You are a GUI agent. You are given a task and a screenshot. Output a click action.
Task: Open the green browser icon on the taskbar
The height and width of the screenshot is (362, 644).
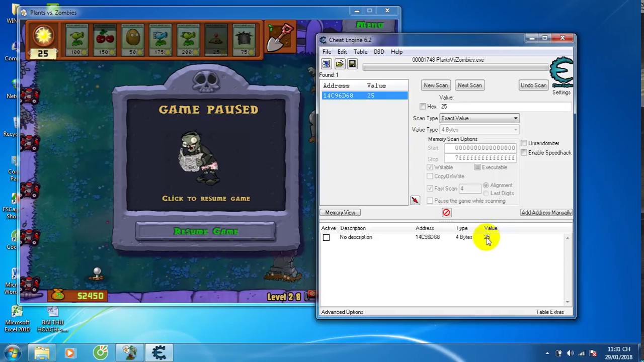click(x=100, y=353)
